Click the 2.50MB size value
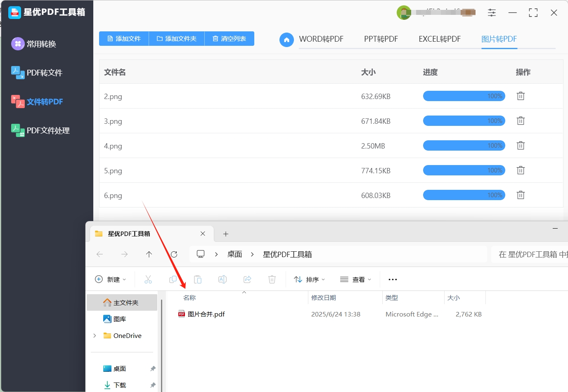The width and height of the screenshot is (568, 392). click(x=373, y=146)
